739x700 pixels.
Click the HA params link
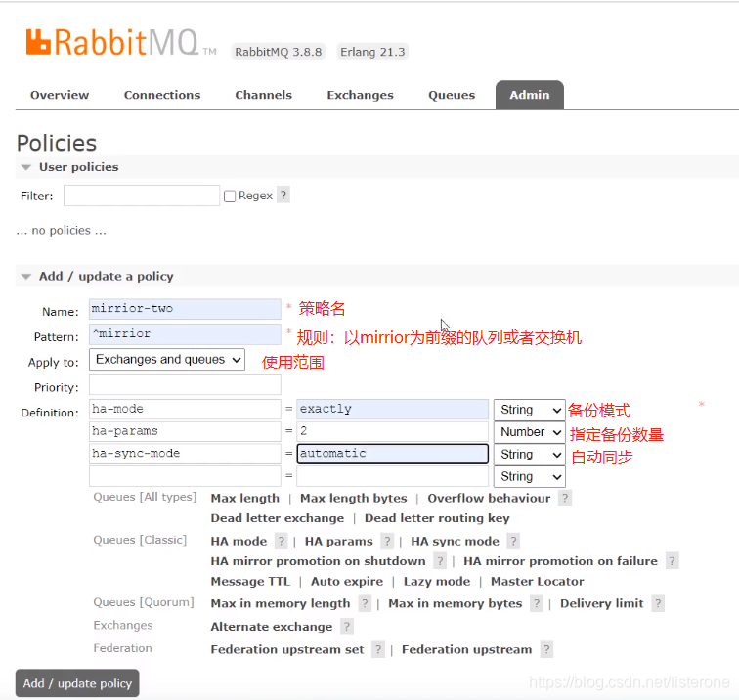(x=338, y=542)
